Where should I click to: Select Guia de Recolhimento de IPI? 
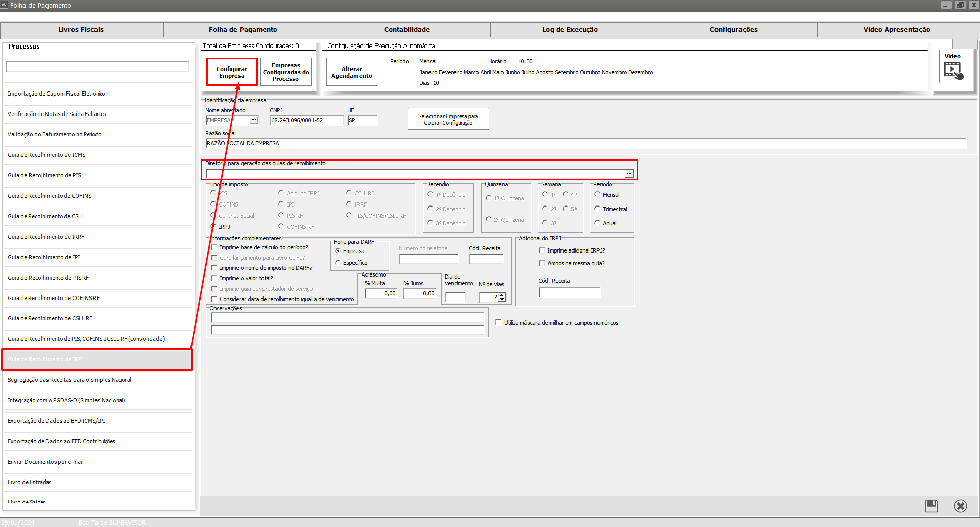(98, 257)
